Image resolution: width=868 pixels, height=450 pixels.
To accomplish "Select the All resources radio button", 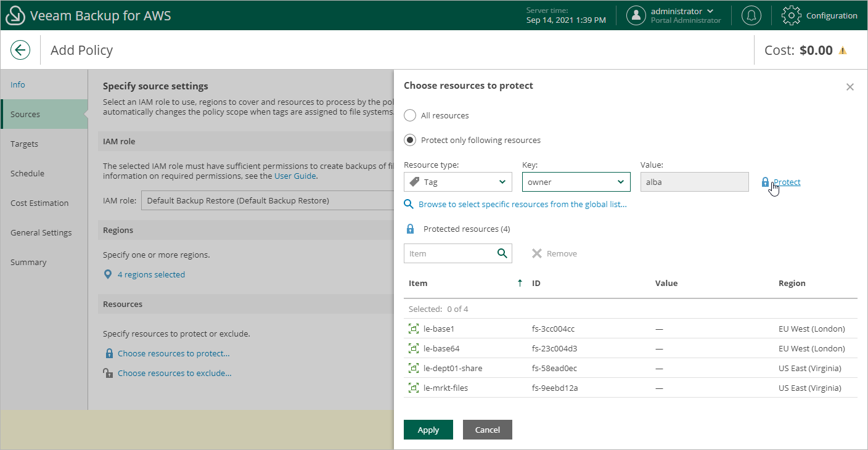I will [410, 115].
